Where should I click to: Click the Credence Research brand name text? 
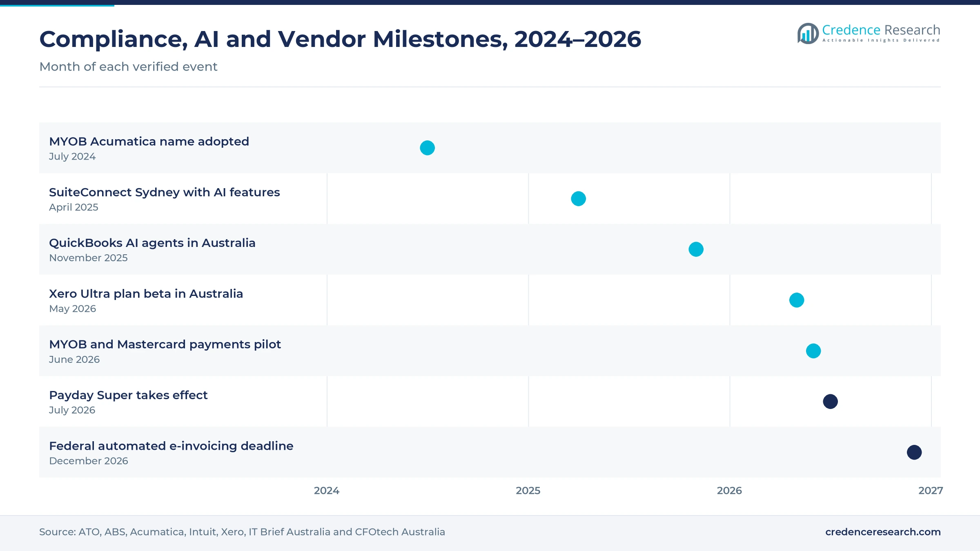(x=881, y=30)
